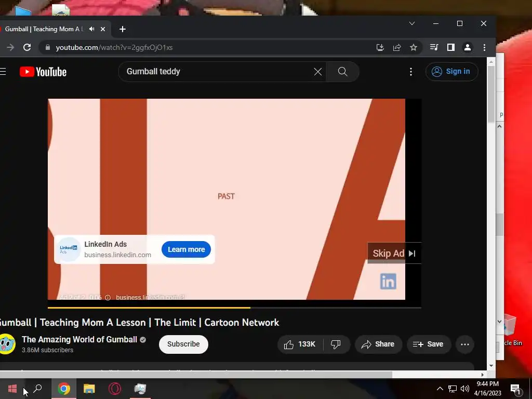
Task: Click the horizontal scrollbar right arrow
Action: click(x=483, y=375)
